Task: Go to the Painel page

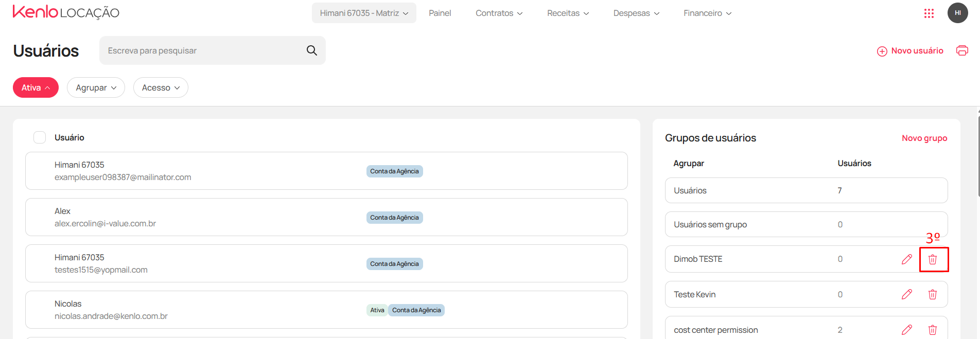Action: (440, 13)
